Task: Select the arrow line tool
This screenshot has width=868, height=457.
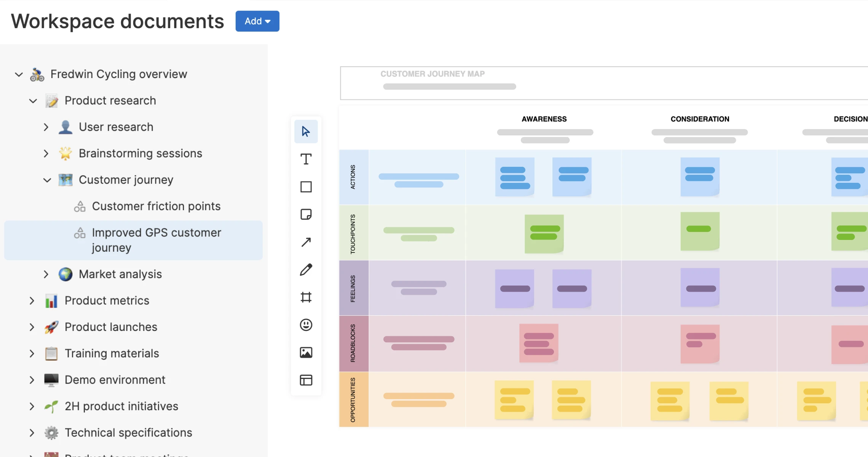Action: tap(306, 242)
